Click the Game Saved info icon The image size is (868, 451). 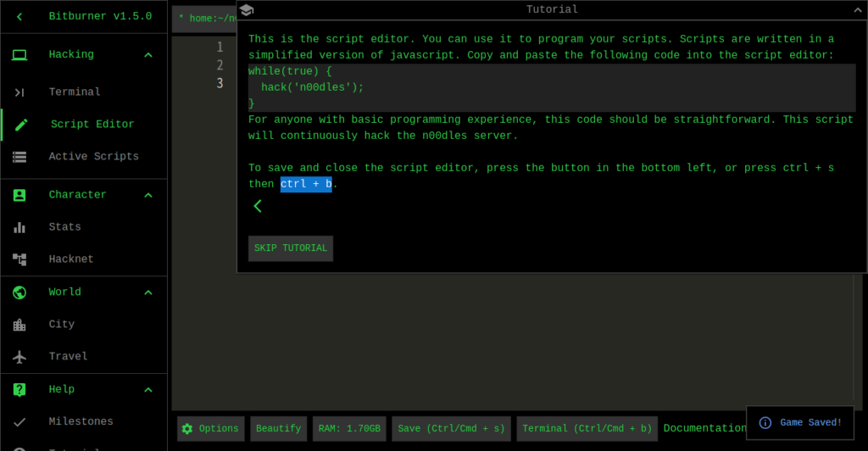click(765, 423)
